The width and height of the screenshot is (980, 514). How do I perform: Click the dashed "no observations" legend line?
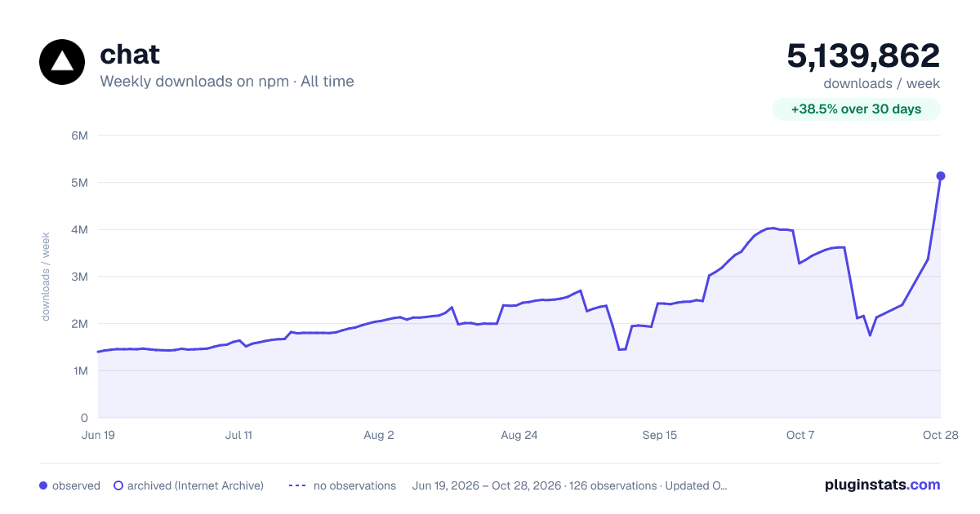297,485
